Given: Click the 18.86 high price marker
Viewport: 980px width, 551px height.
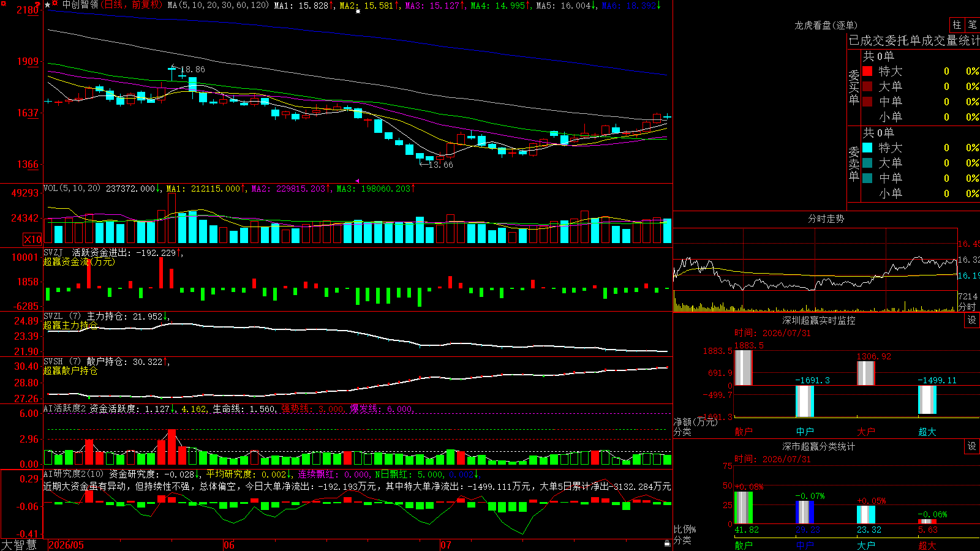Looking at the screenshot, I should tap(193, 69).
